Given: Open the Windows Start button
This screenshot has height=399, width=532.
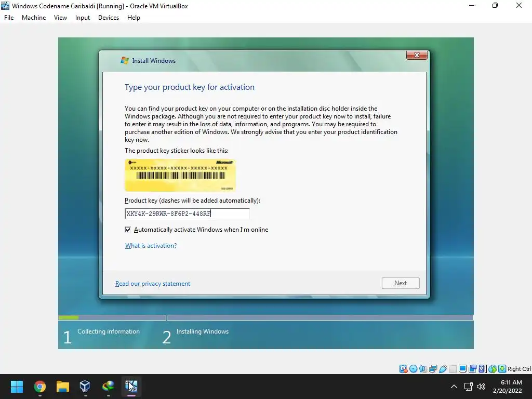Looking at the screenshot, I should click(17, 387).
